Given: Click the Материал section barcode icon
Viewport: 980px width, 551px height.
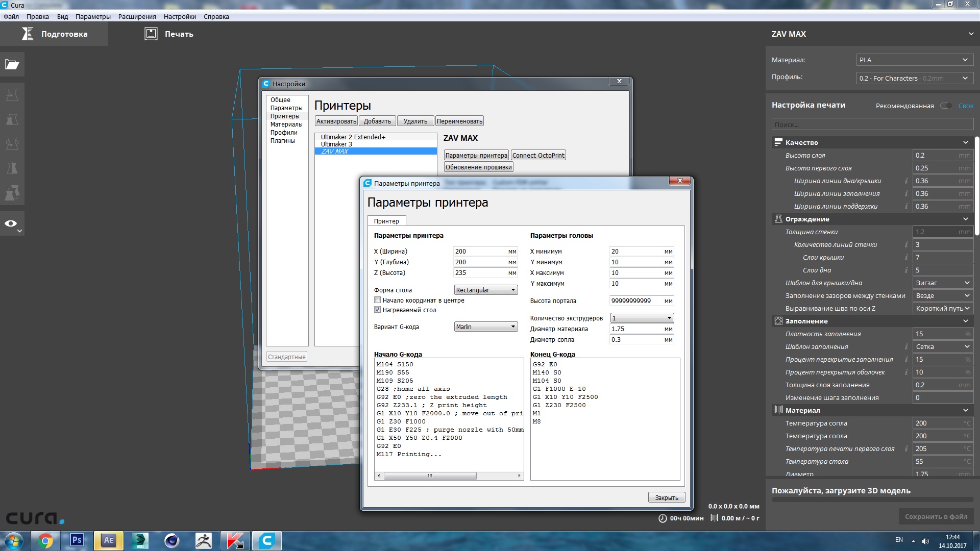Looking at the screenshot, I should 778,410.
